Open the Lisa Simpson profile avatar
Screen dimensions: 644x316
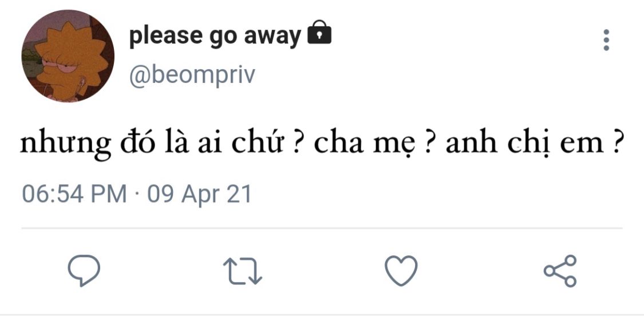tap(68, 56)
